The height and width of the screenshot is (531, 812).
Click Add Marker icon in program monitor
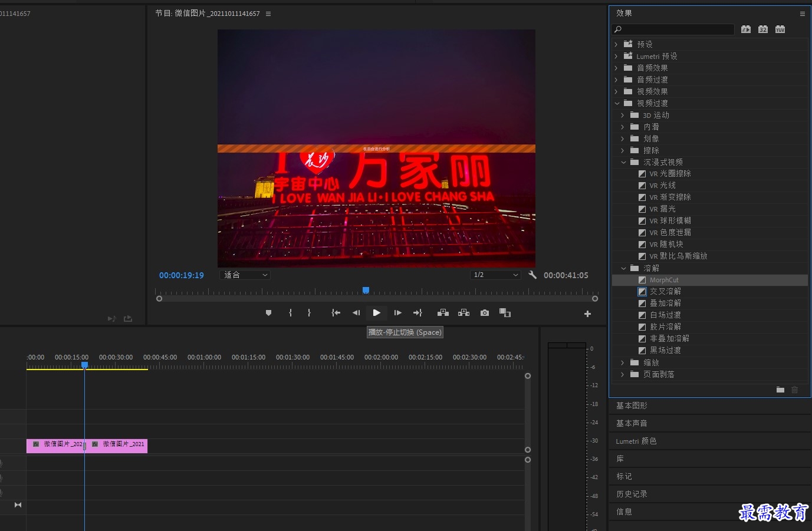[269, 313]
